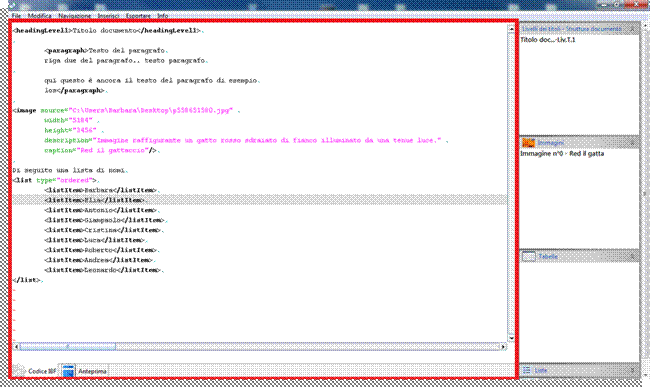
Task: Click the listItem Roberto line
Action: [x=101, y=250]
